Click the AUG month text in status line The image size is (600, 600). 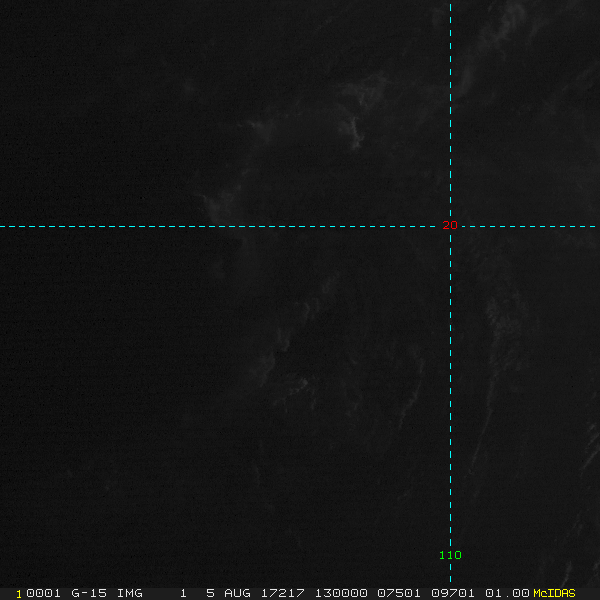point(238,593)
